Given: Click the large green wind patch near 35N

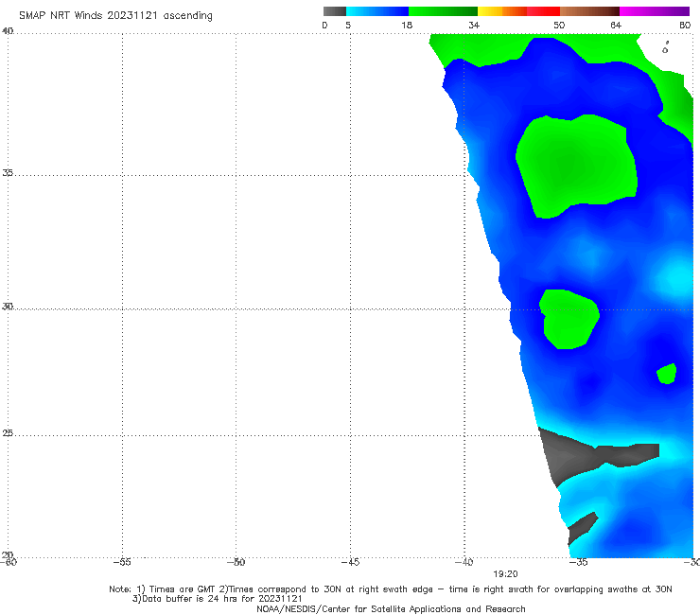Looking at the screenshot, I should point(576,167).
